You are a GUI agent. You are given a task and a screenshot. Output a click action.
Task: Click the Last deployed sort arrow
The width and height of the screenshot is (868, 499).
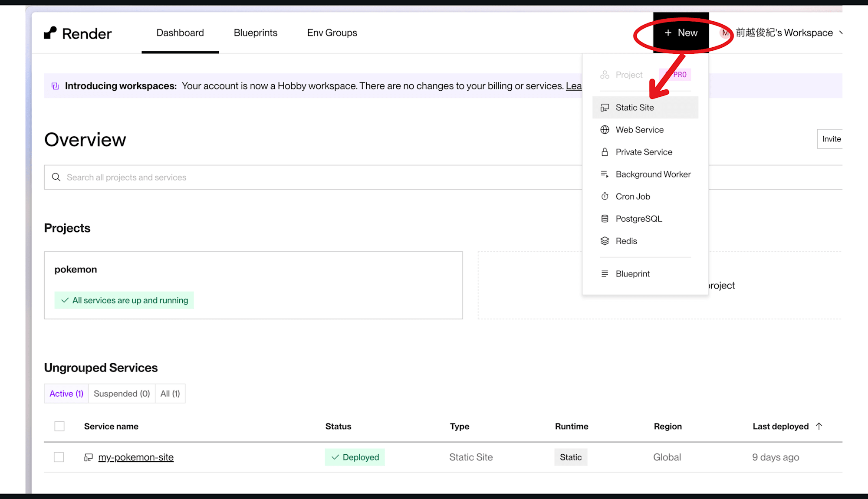coord(819,426)
